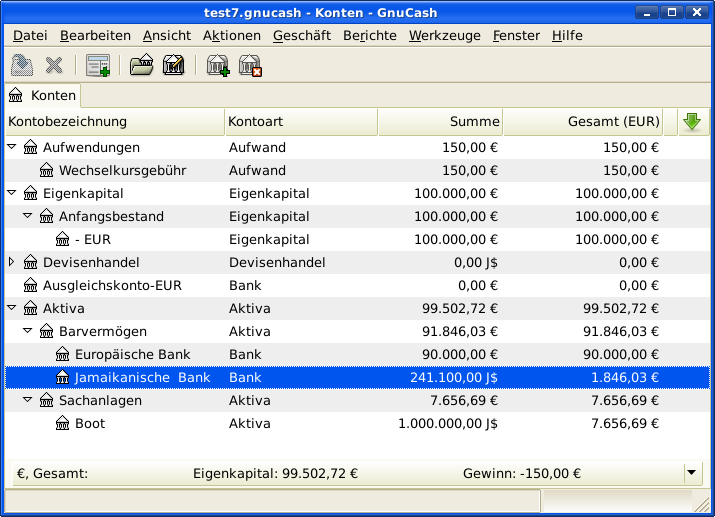Click the Summe column header
This screenshot has width=715, height=517.
(x=441, y=122)
